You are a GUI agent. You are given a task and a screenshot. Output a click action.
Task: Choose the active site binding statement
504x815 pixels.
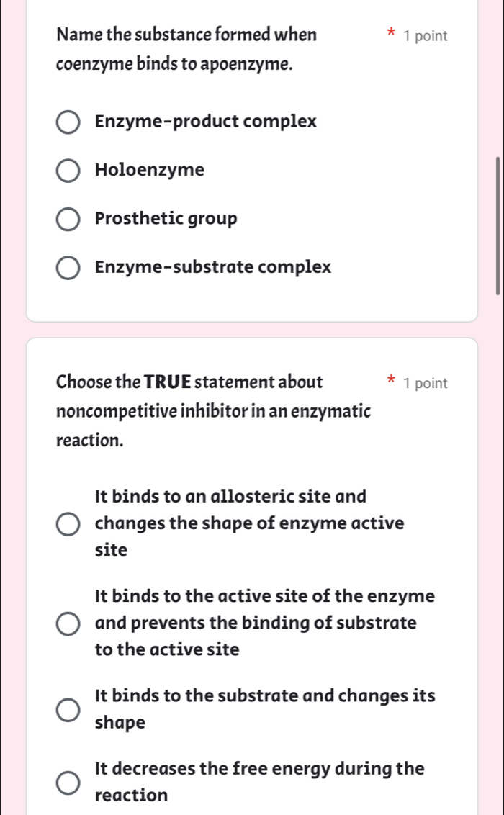tap(68, 623)
